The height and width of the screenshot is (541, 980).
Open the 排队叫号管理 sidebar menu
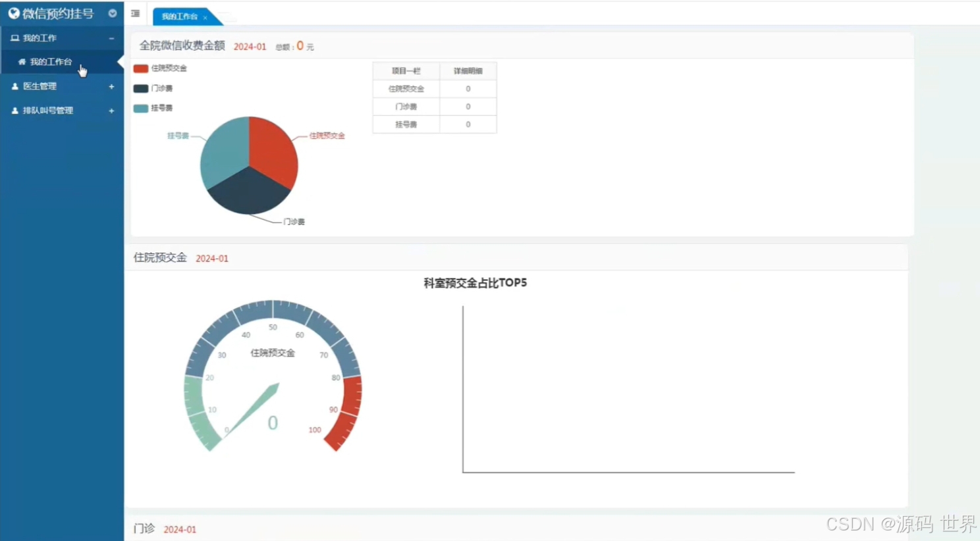tap(62, 111)
